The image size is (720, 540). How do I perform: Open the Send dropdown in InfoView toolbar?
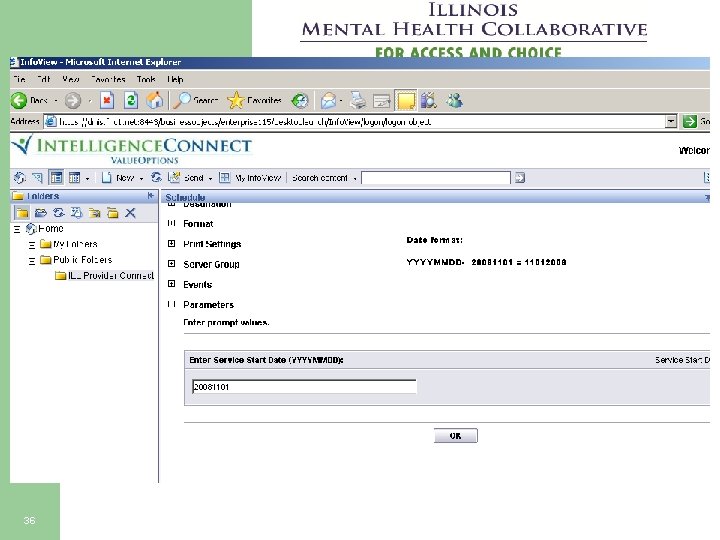[210, 178]
